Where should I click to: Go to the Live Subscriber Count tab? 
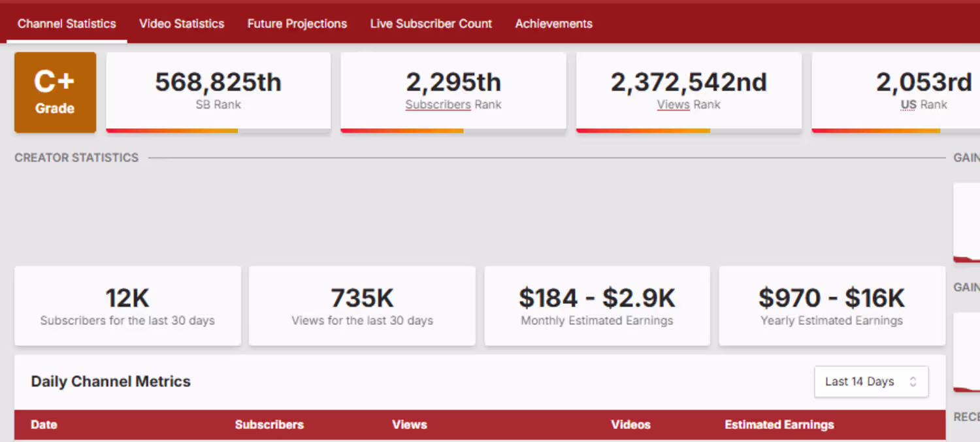[x=431, y=24]
